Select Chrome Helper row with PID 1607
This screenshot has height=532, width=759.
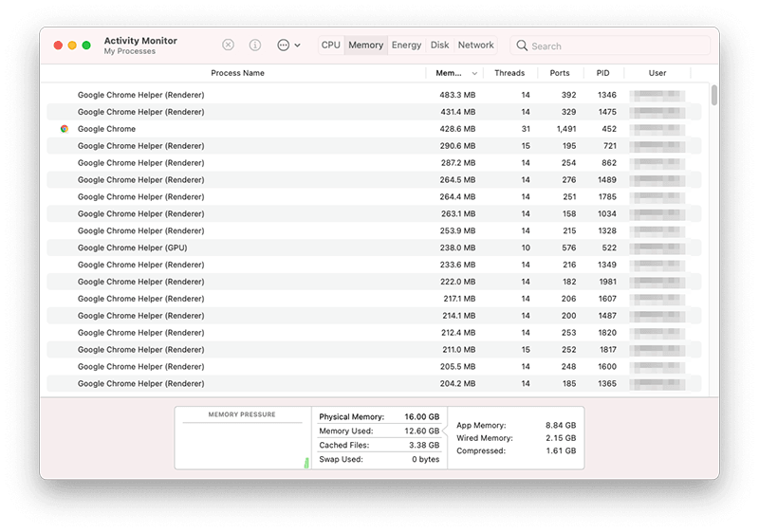(x=374, y=299)
